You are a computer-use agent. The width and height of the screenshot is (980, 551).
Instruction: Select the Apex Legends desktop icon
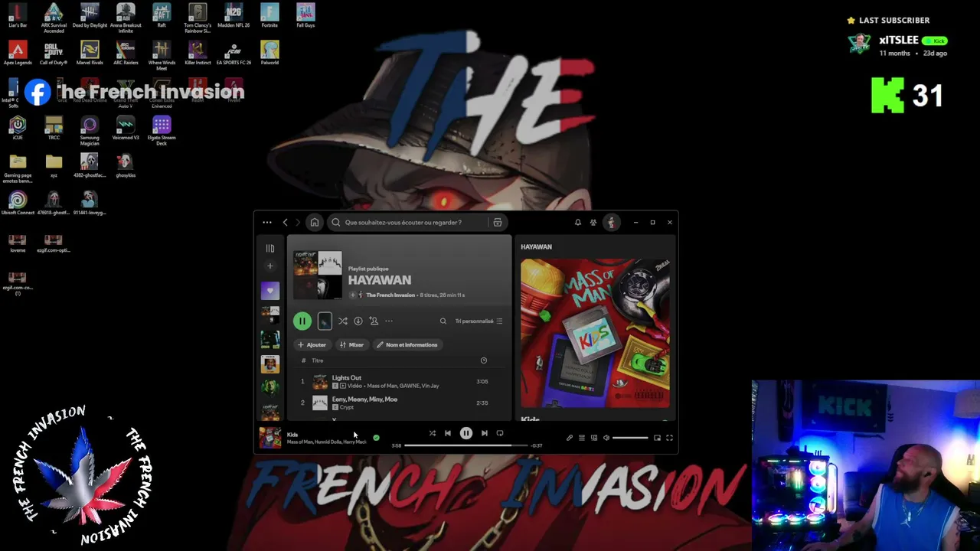click(18, 53)
